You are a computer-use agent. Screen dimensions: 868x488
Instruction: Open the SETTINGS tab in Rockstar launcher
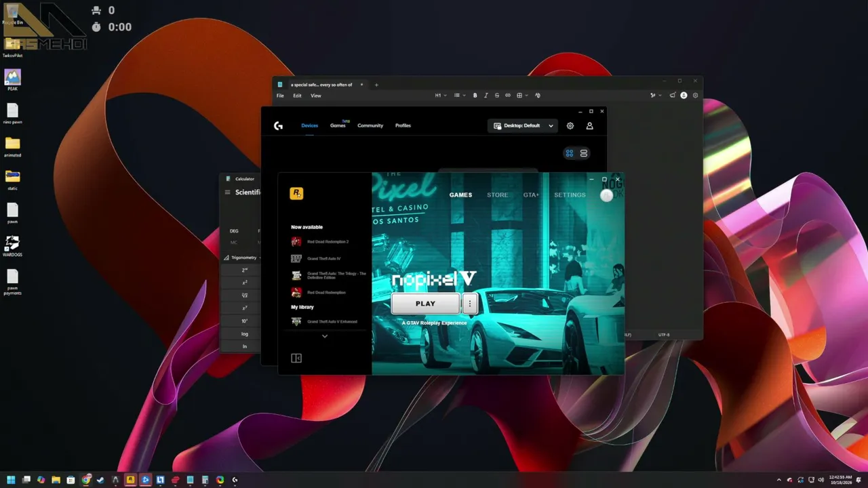[570, 195]
